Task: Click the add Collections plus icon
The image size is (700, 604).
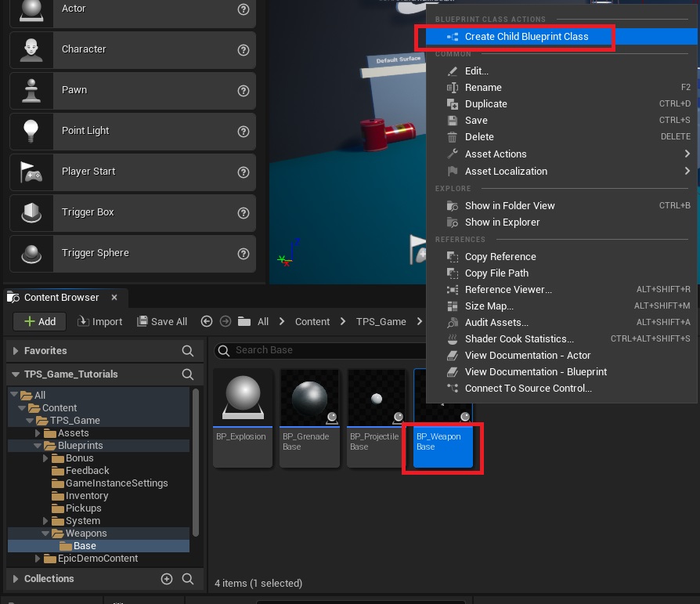Action: click(166, 579)
